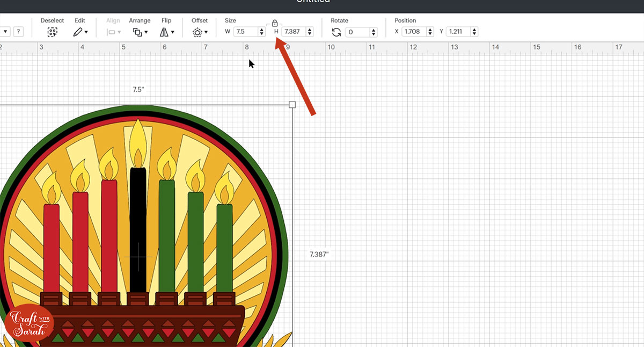Select the shortest red candle on the far left
The width and height of the screenshot is (644, 347).
click(52, 248)
